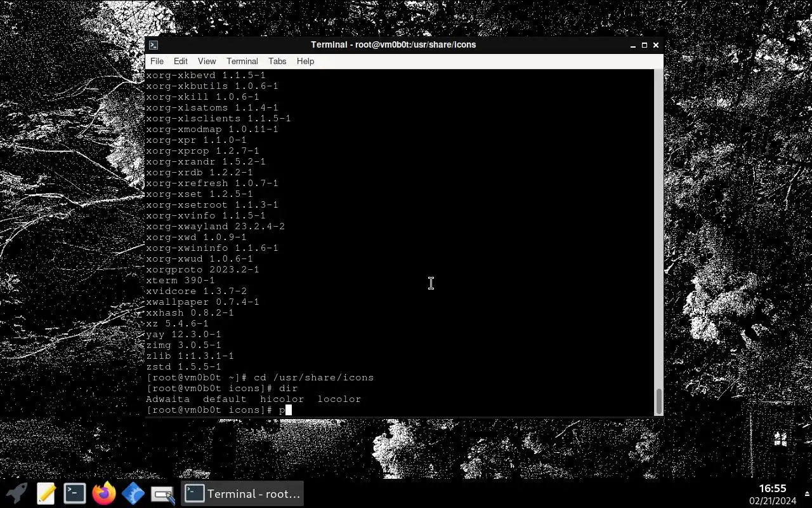Open the View menu in Terminal

pos(207,62)
